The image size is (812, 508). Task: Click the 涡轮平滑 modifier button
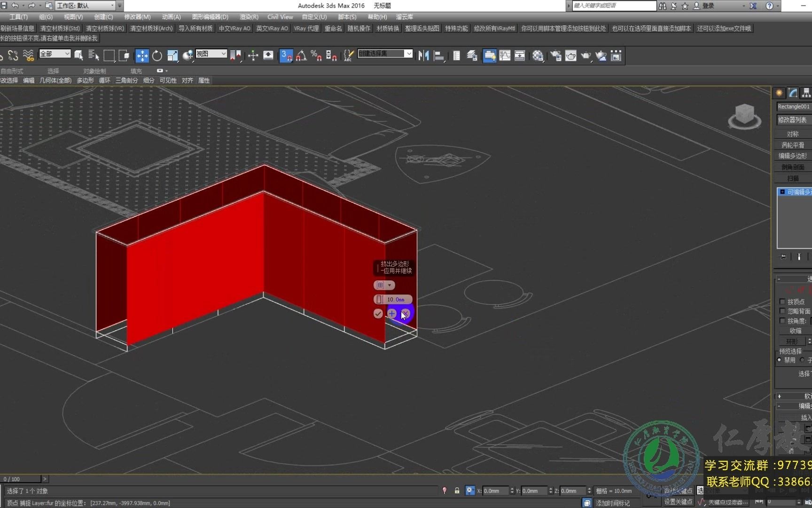[x=793, y=145]
